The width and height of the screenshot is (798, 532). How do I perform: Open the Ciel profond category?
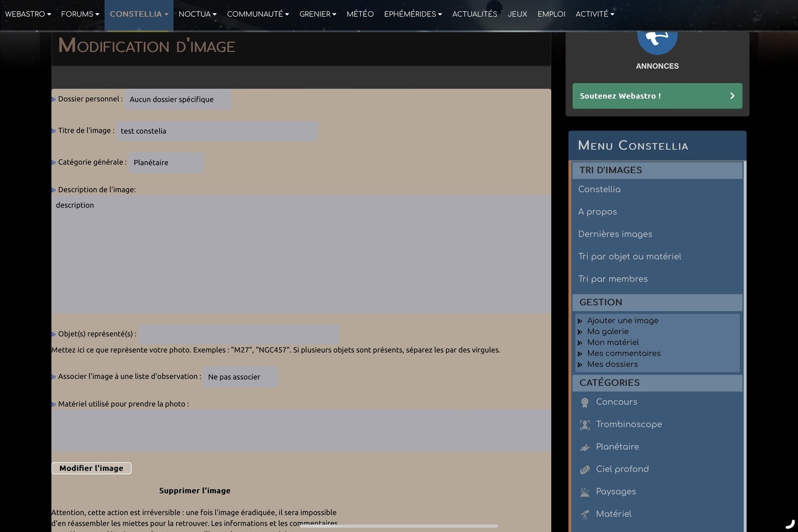pyautogui.click(x=622, y=469)
